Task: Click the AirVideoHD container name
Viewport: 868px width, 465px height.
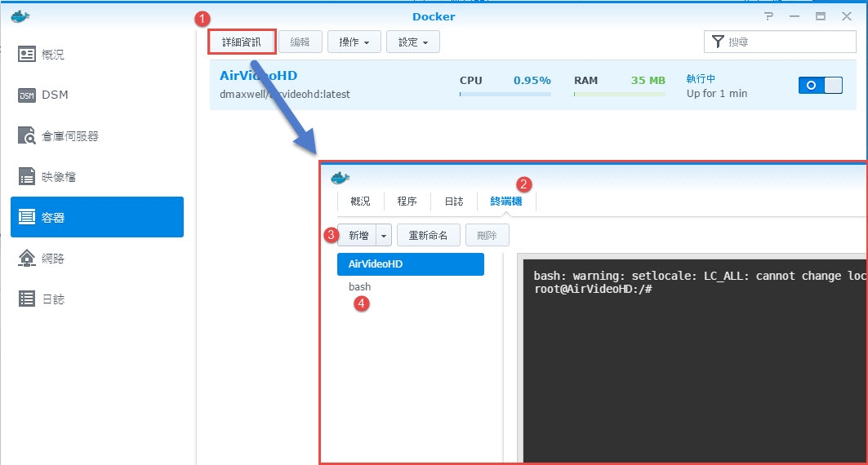Action: (x=258, y=76)
